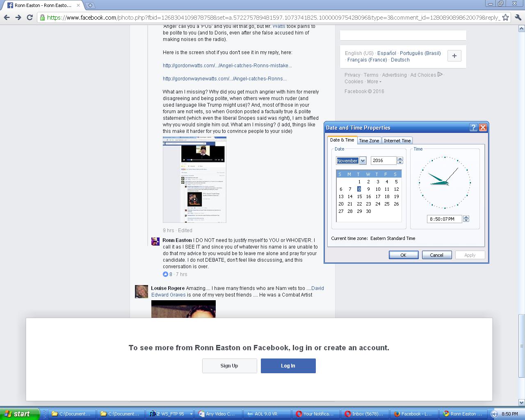Click the browser back arrow
Screen dimensions: 525x420
point(7,17)
